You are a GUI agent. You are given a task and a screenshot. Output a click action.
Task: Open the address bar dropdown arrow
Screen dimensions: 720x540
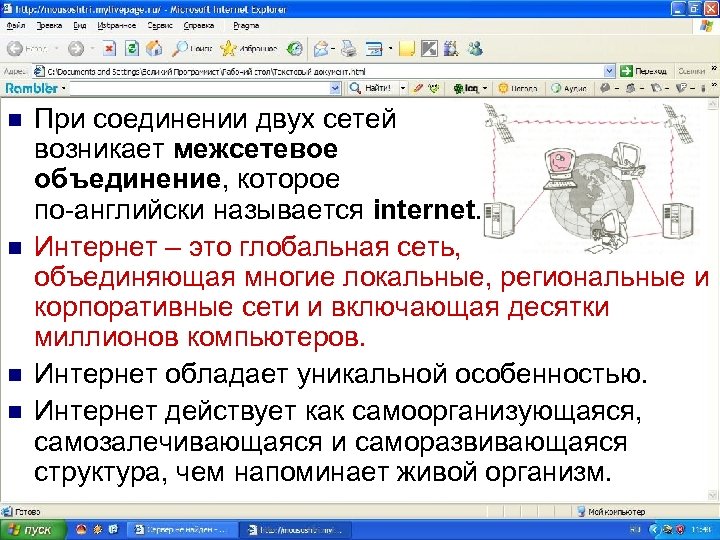[609, 71]
